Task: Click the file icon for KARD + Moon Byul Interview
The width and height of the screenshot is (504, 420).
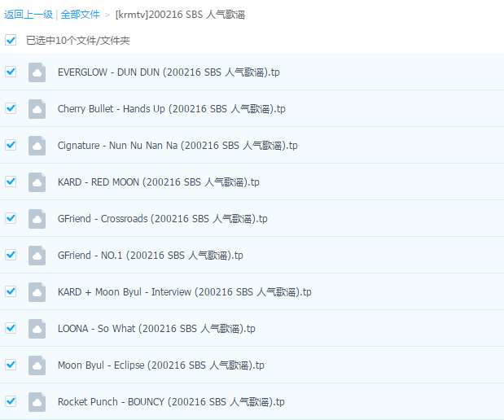Action: coord(37,292)
